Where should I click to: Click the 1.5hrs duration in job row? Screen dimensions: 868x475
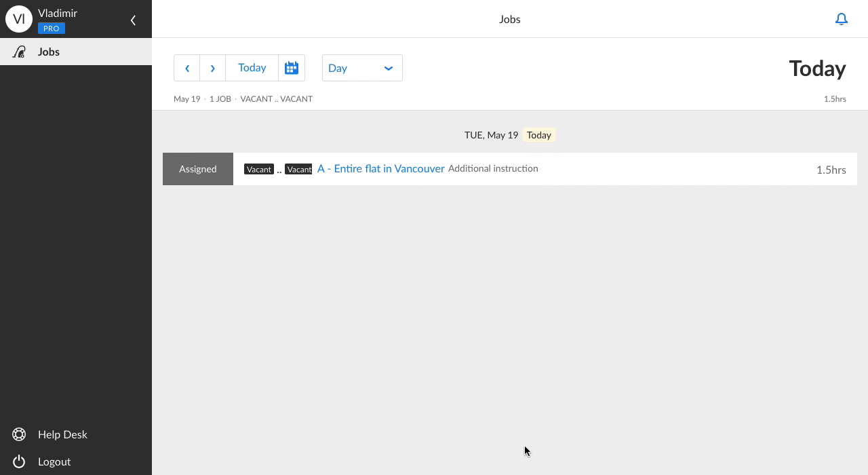coord(831,170)
